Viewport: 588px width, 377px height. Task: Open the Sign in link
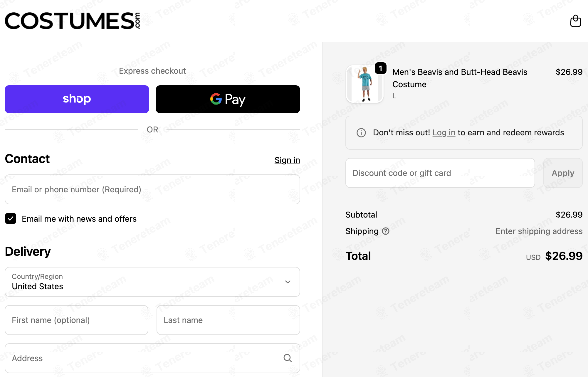click(x=287, y=160)
